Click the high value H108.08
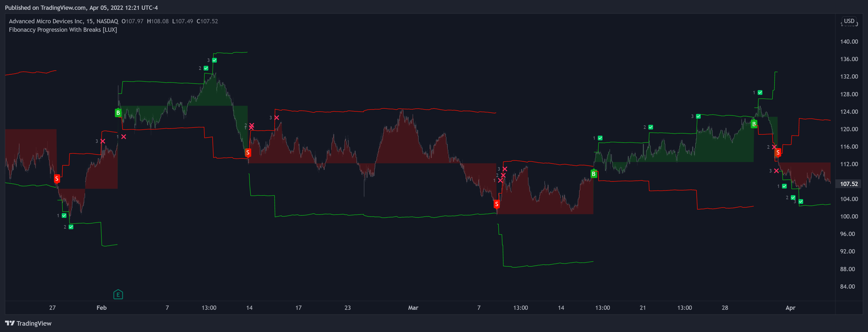This screenshot has width=868, height=332. [x=158, y=21]
